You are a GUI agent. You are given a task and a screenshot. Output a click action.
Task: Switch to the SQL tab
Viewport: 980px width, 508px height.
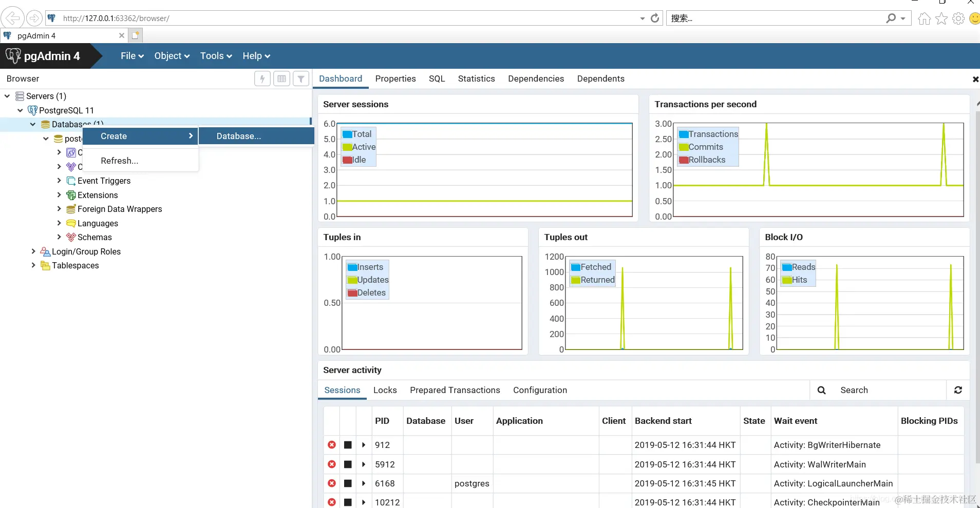[437, 79]
